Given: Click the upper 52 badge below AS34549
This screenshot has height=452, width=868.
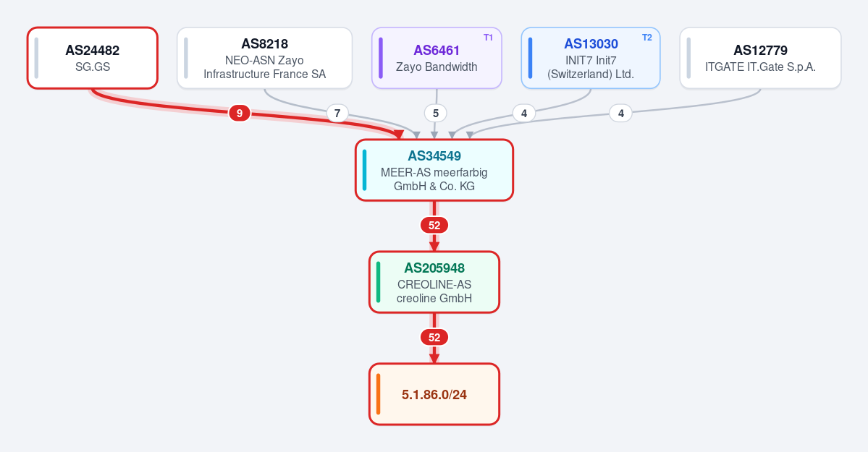Looking at the screenshot, I should click(434, 225).
